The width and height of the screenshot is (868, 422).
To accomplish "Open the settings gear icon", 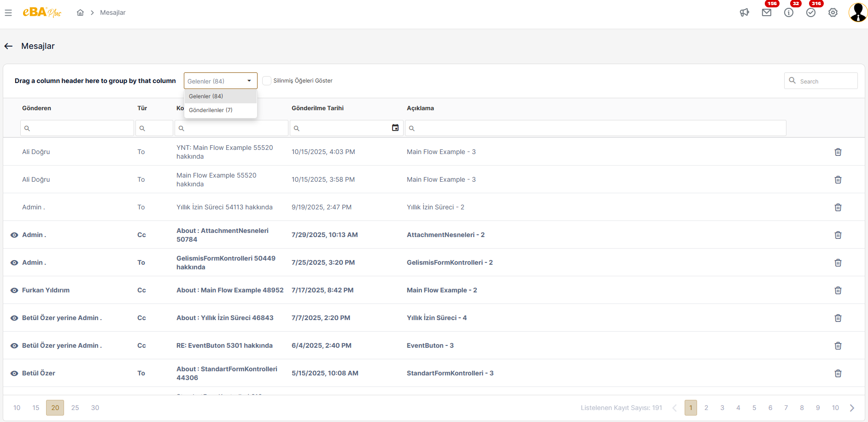I will [x=833, y=13].
